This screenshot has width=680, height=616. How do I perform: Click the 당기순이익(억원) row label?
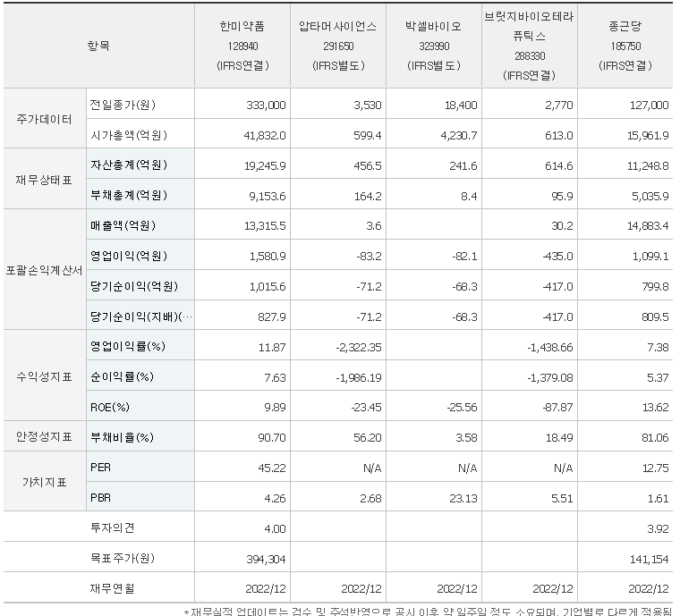point(134,286)
